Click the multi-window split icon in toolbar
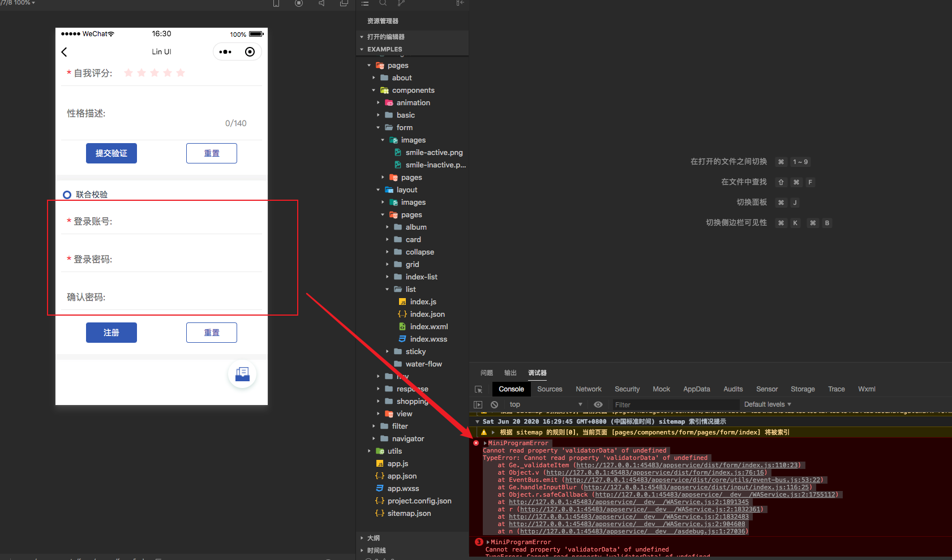This screenshot has width=952, height=560. pos(344,4)
